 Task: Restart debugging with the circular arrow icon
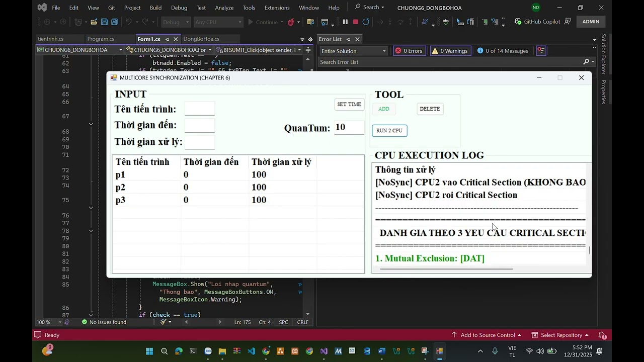(x=366, y=22)
